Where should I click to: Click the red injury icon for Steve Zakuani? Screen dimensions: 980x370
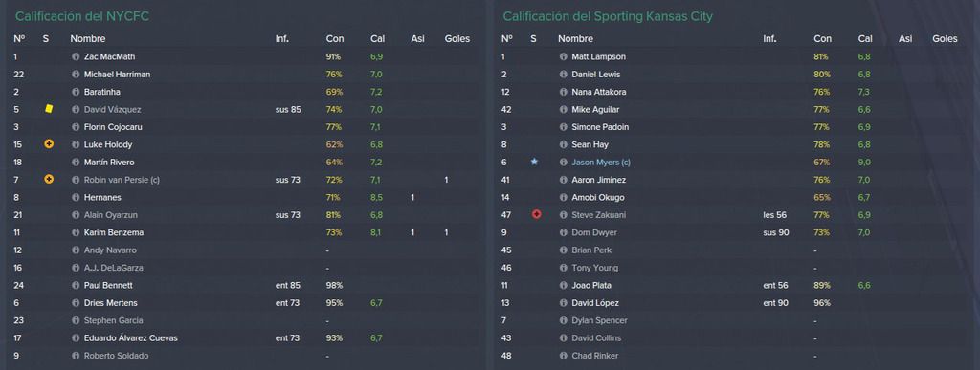click(536, 214)
